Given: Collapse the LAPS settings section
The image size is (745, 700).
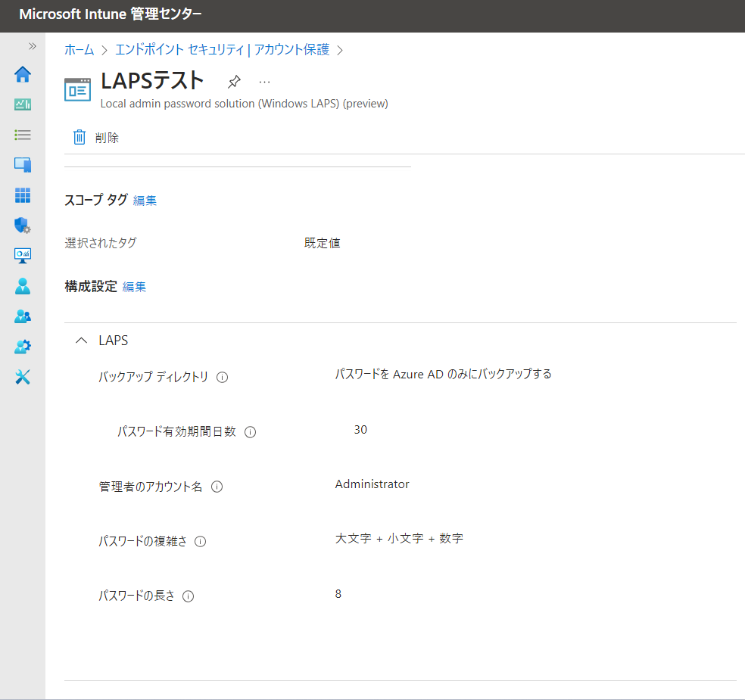Looking at the screenshot, I should [x=82, y=341].
